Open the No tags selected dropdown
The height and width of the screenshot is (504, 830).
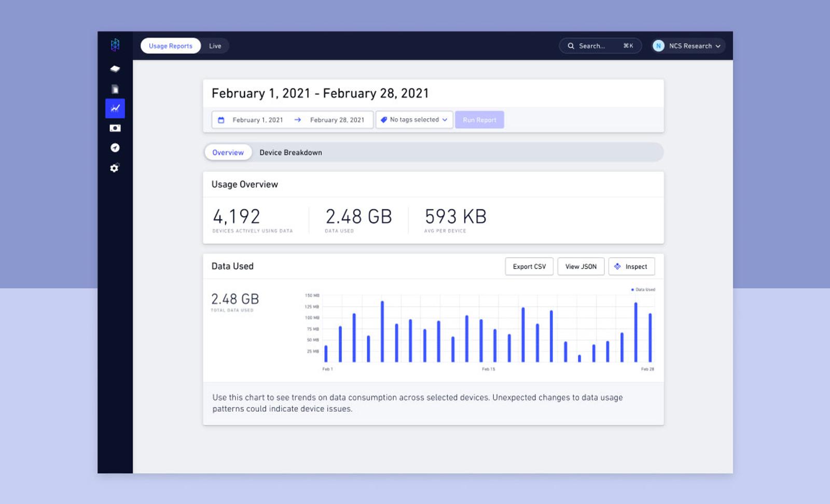(414, 120)
